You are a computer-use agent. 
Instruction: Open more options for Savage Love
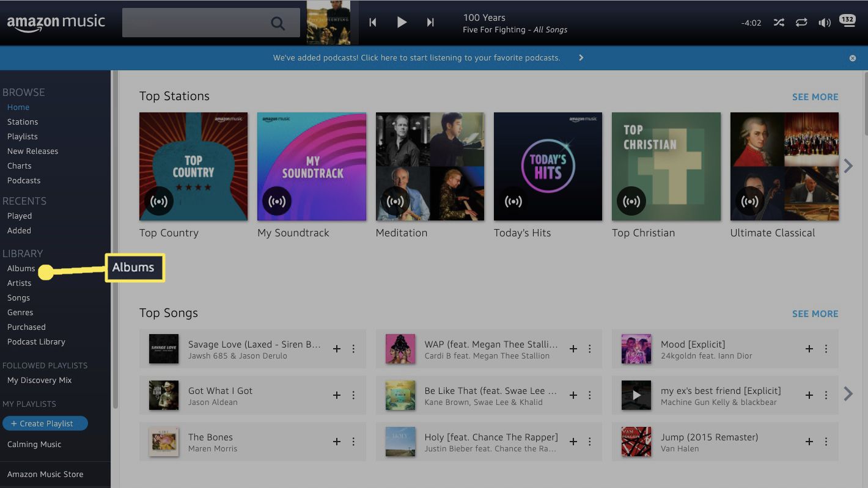pyautogui.click(x=353, y=349)
